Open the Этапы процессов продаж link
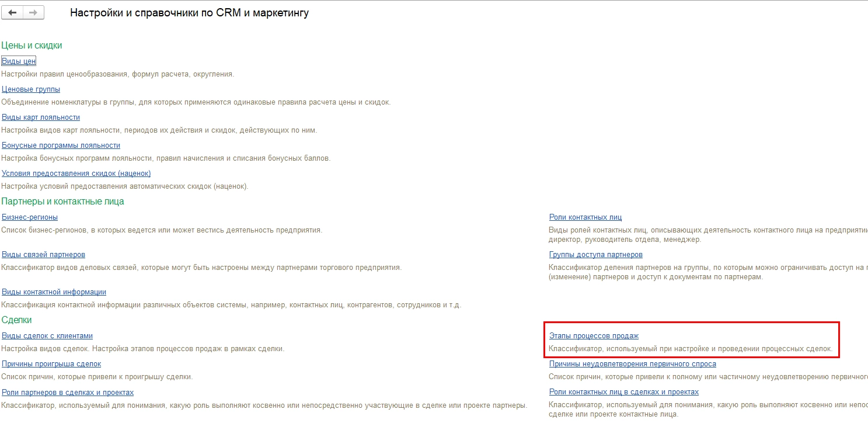This screenshot has width=868, height=423. coord(594,336)
